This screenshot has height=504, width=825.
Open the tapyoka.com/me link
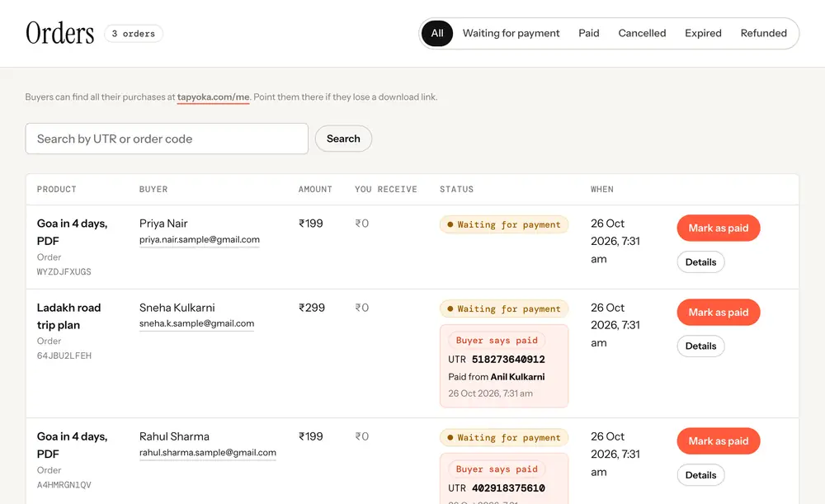tap(213, 97)
